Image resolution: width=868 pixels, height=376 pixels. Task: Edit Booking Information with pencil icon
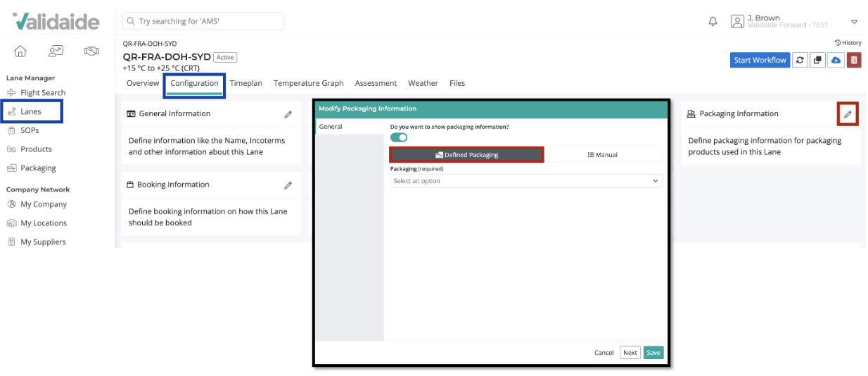288,185
